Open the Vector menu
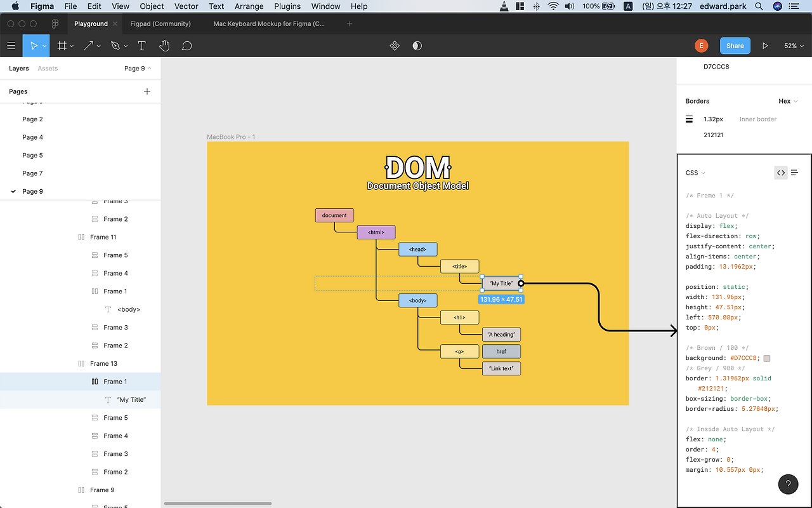 click(x=187, y=6)
